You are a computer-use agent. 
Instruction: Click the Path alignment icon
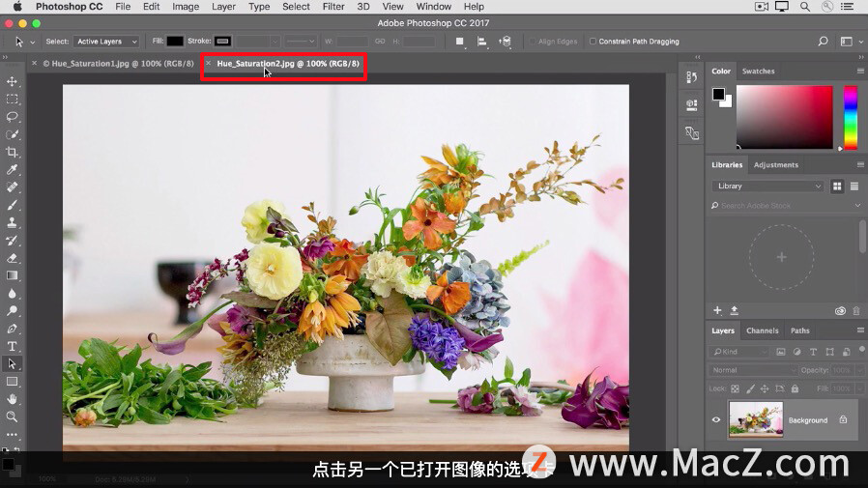pyautogui.click(x=481, y=42)
